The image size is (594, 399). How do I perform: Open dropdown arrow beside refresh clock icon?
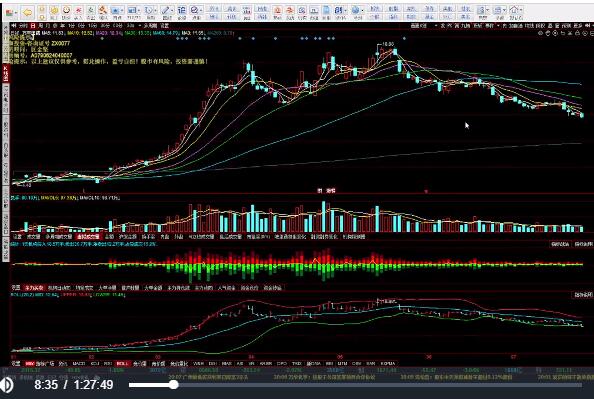point(156,11)
